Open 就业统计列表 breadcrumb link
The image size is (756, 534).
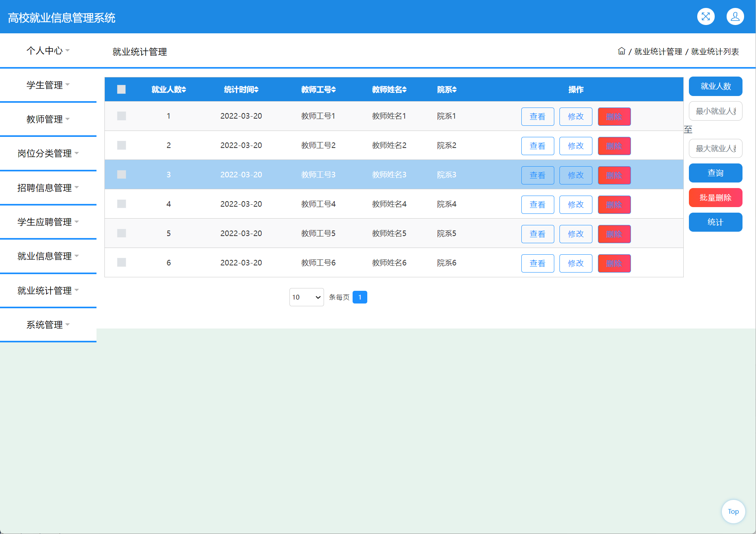(715, 52)
